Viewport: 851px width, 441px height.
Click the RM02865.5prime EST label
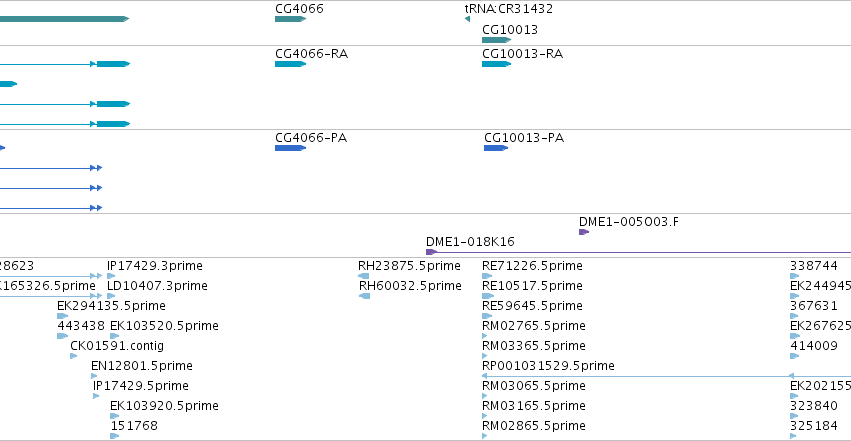[533, 426]
